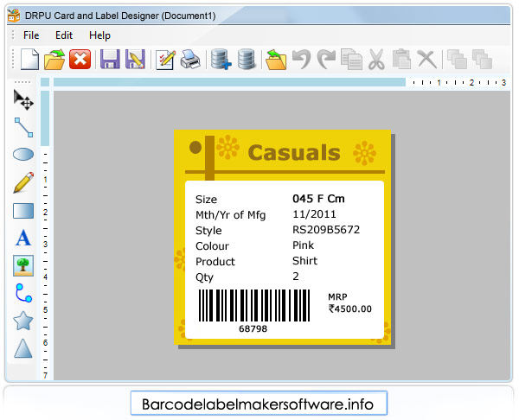The image size is (519, 420).
Task: Select the Insert Picture tool
Action: click(23, 265)
